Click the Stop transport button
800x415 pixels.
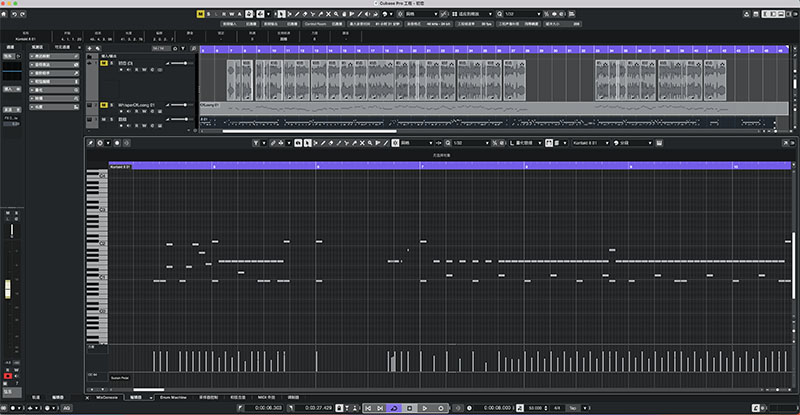click(x=409, y=408)
